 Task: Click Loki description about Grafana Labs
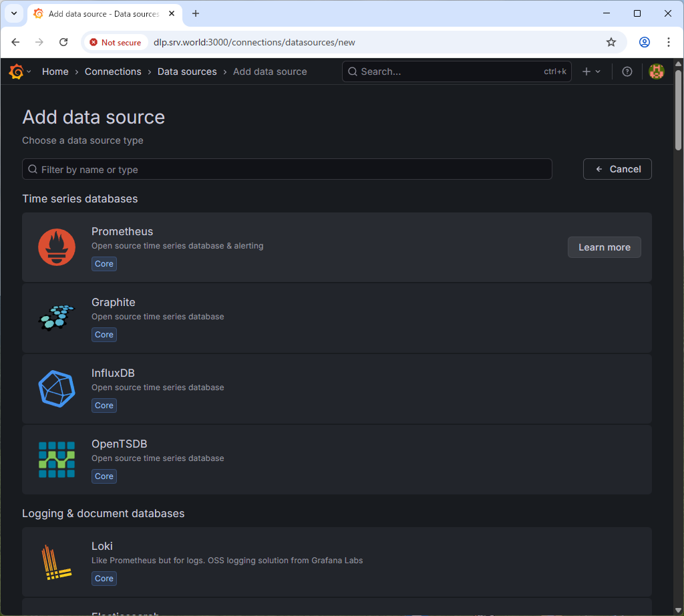pyautogui.click(x=227, y=561)
